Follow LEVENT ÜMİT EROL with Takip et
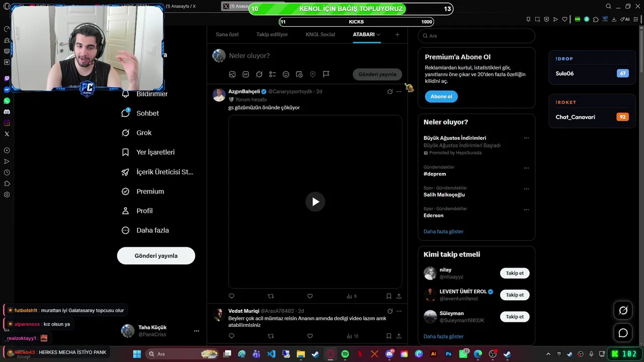 tap(515, 295)
